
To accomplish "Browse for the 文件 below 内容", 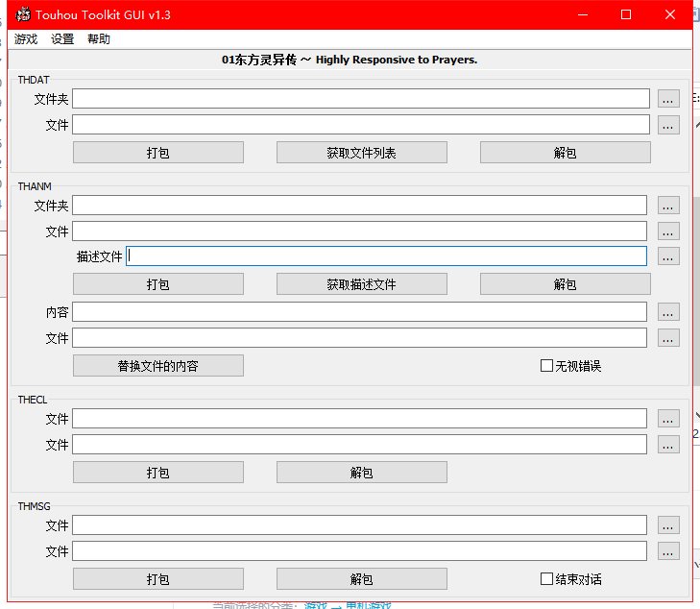I will (668, 338).
